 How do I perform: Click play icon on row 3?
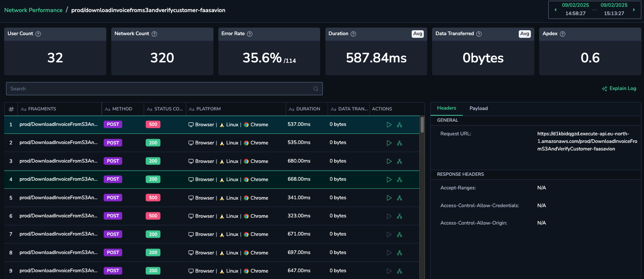pos(389,161)
